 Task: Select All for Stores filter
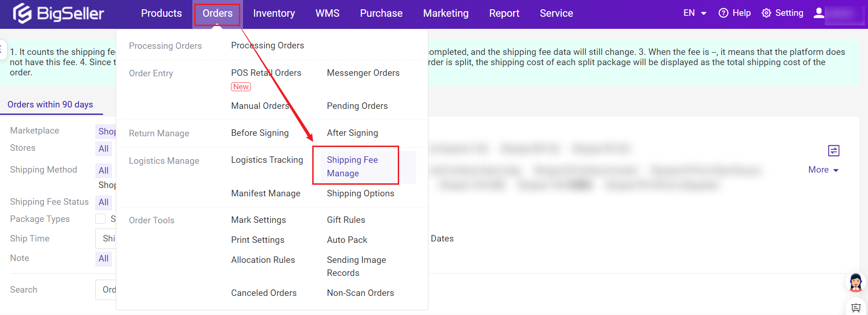[x=104, y=149]
